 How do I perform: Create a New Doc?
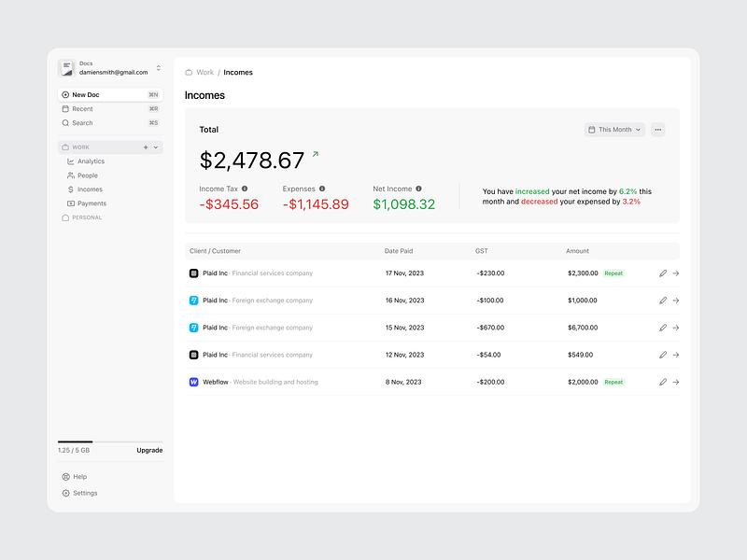pos(110,95)
